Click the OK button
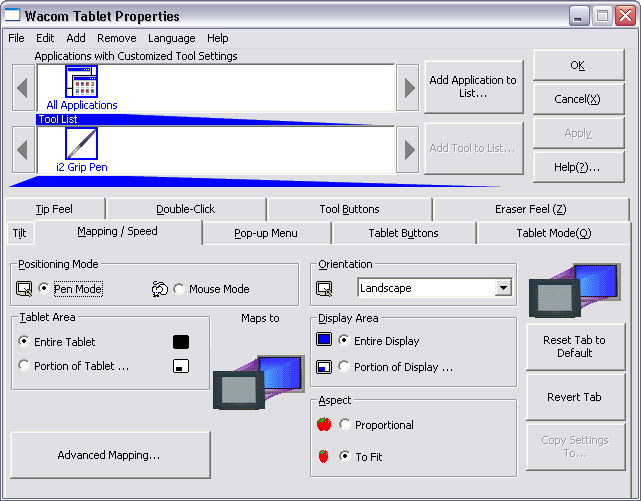Screen dimensions: 641x501 (x=578, y=65)
